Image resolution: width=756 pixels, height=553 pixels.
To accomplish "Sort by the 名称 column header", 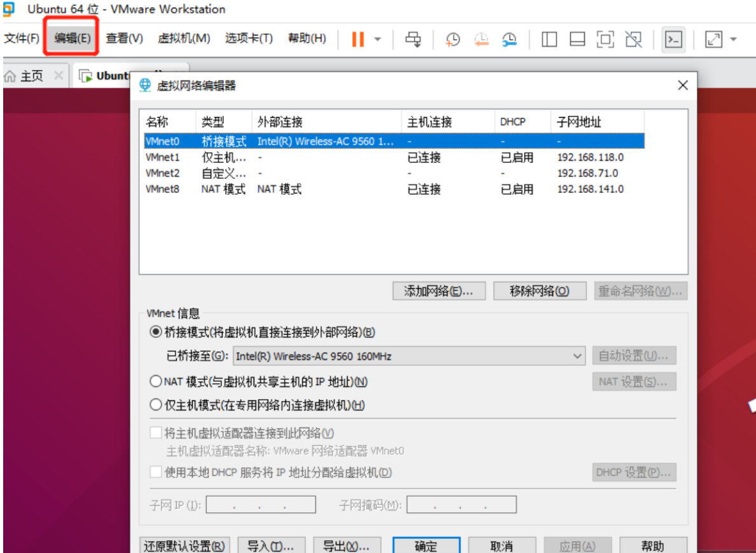I will tap(168, 122).
